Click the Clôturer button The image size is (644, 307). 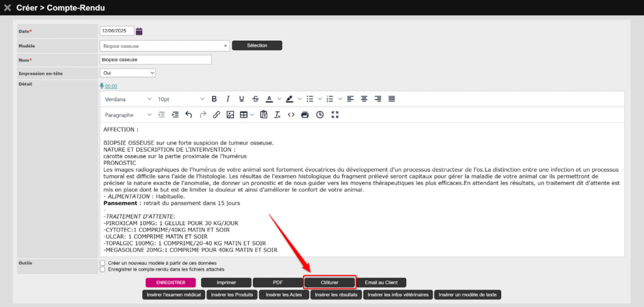(330, 282)
